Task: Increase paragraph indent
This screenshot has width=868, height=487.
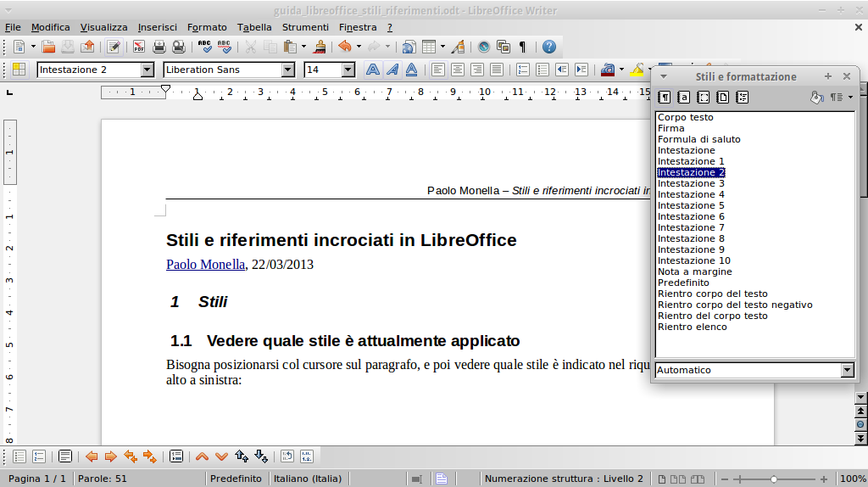Action: point(581,70)
